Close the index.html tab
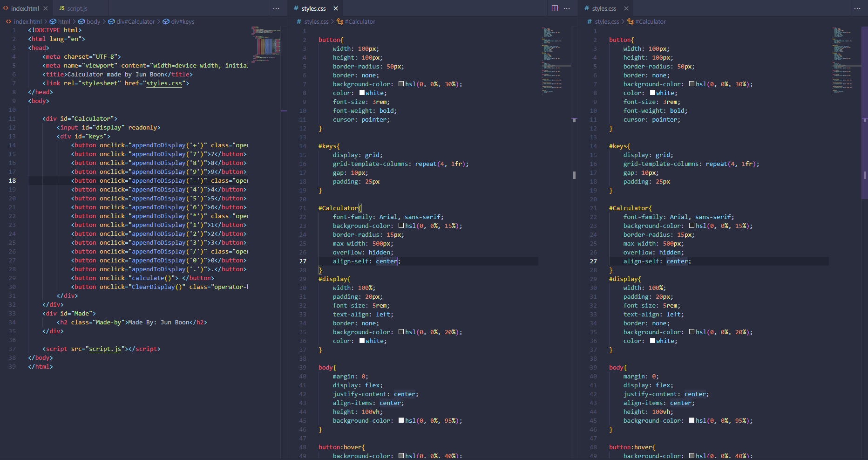 (x=46, y=8)
